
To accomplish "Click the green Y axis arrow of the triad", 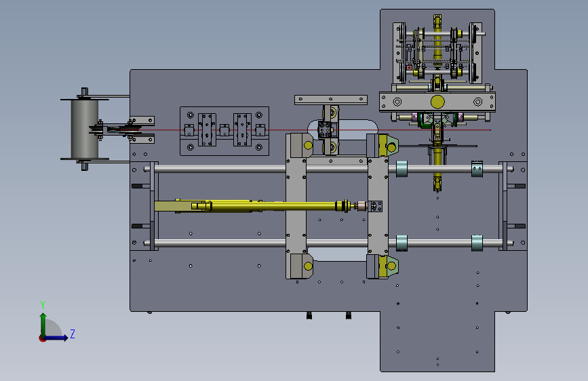I will pyautogui.click(x=43, y=324).
